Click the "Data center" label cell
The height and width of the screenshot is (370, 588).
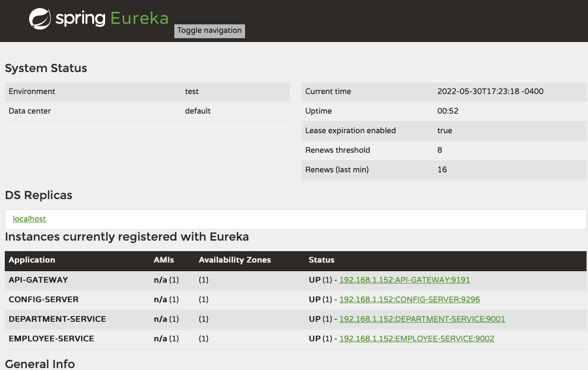click(30, 111)
